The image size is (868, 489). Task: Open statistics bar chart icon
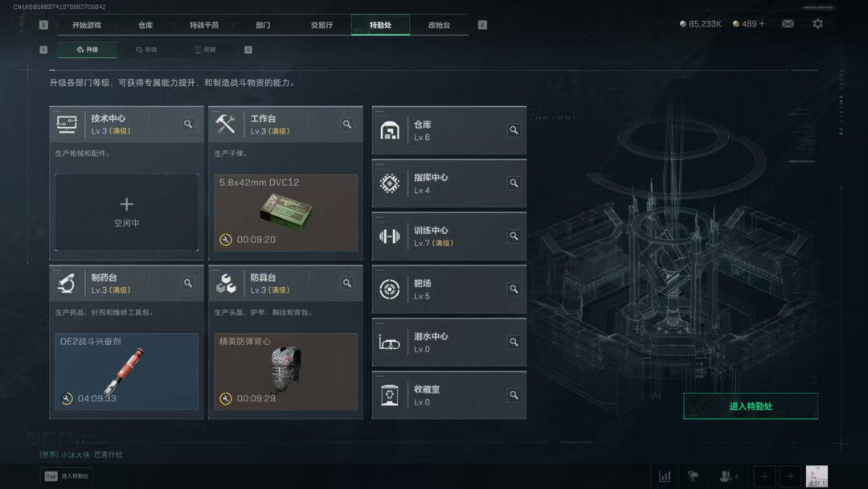(665, 475)
